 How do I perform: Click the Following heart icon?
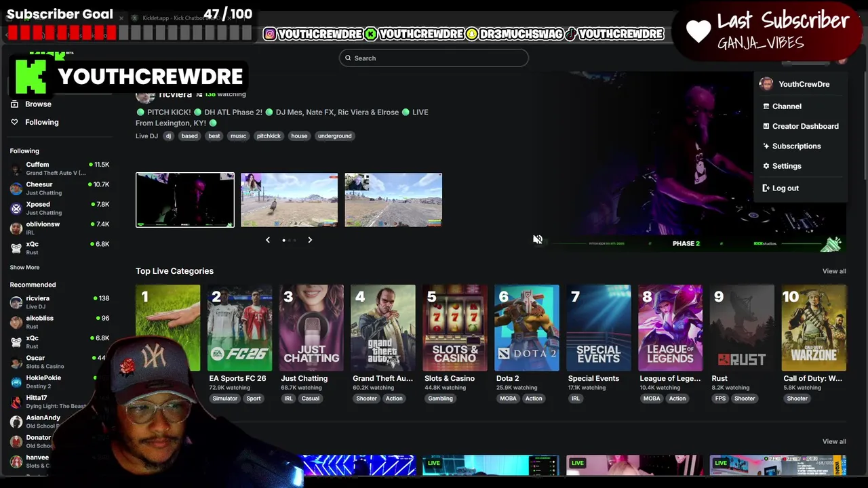click(x=14, y=122)
